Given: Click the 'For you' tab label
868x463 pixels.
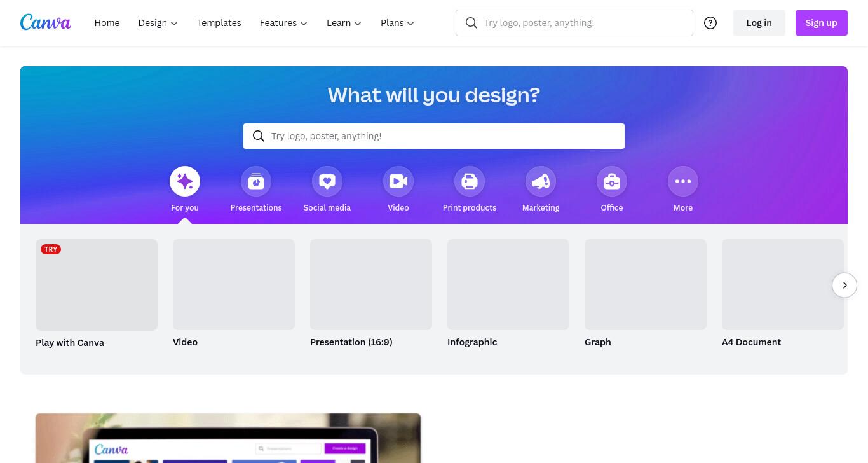Looking at the screenshot, I should (185, 208).
